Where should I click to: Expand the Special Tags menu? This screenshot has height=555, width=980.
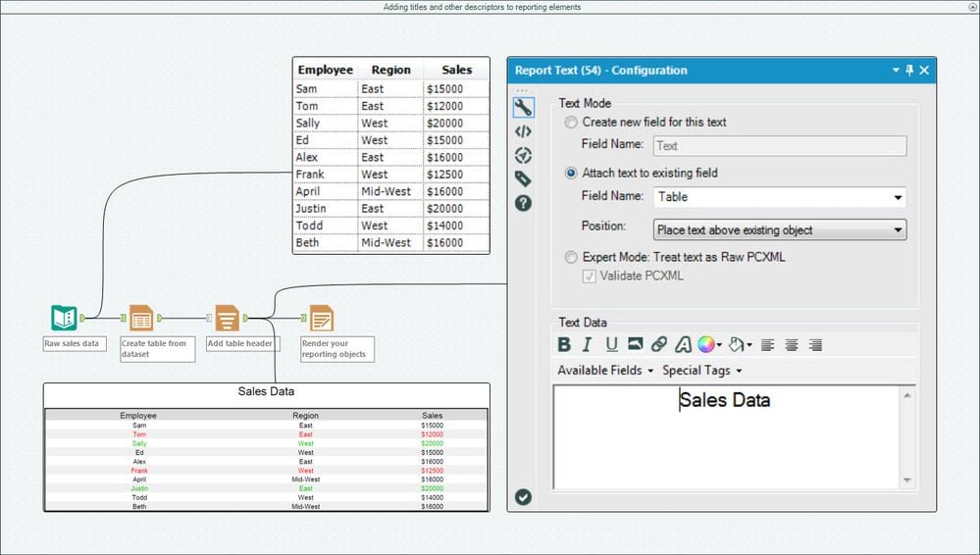[x=701, y=371]
